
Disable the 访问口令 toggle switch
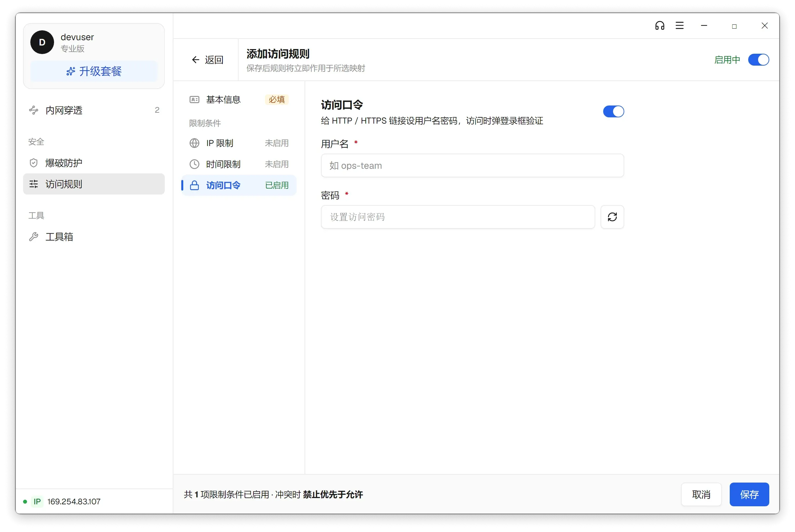pos(613,111)
